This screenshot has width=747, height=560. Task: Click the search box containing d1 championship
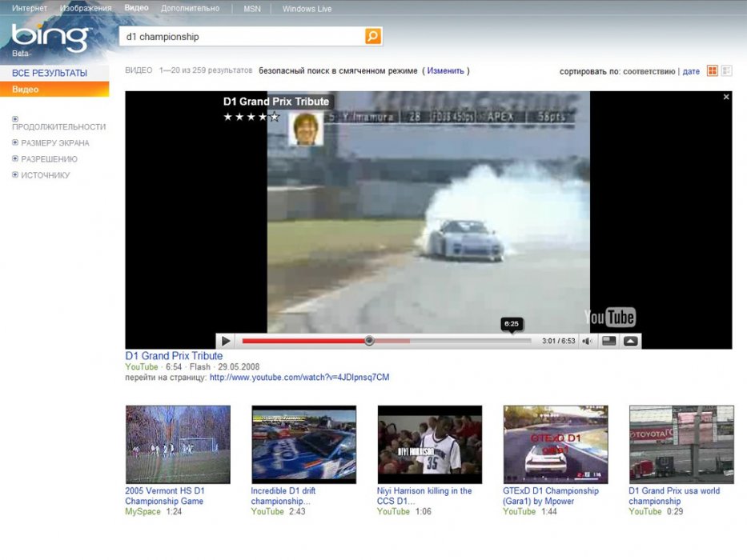242,36
